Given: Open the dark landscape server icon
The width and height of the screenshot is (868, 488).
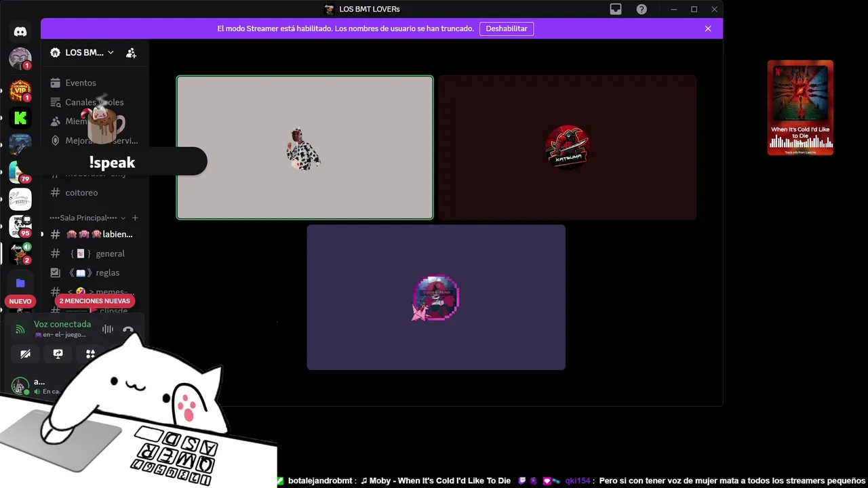Looking at the screenshot, I should tap(20, 144).
